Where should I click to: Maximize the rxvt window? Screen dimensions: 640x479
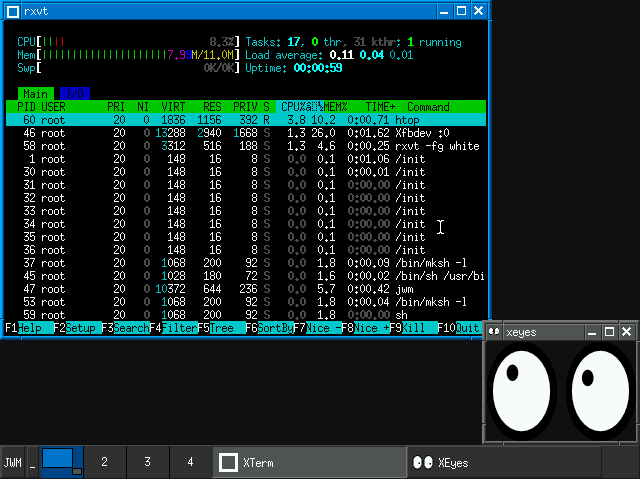coord(461,11)
